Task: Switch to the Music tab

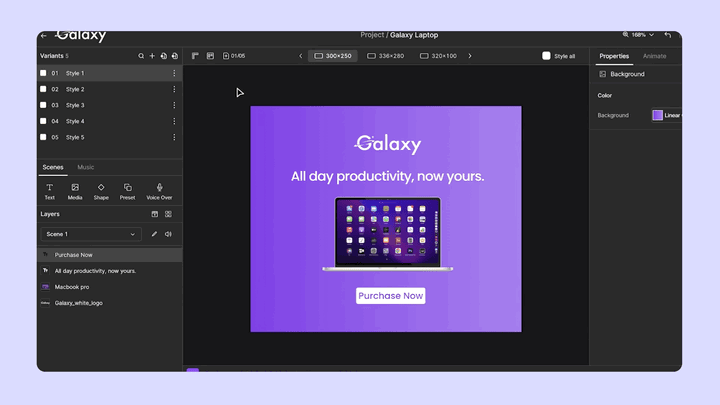Action: (85, 167)
